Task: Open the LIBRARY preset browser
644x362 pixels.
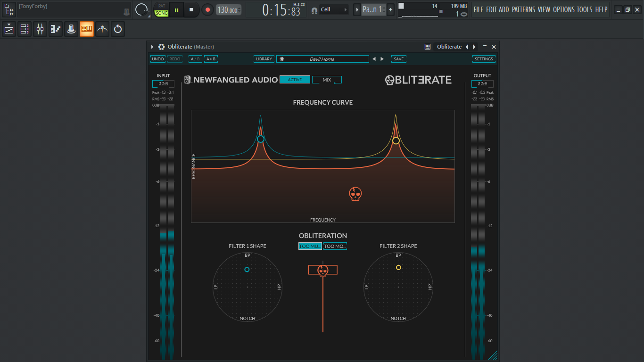Action: 264,59
